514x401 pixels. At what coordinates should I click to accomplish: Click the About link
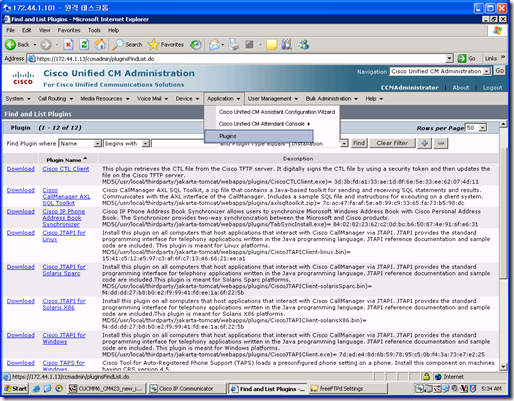461,88
